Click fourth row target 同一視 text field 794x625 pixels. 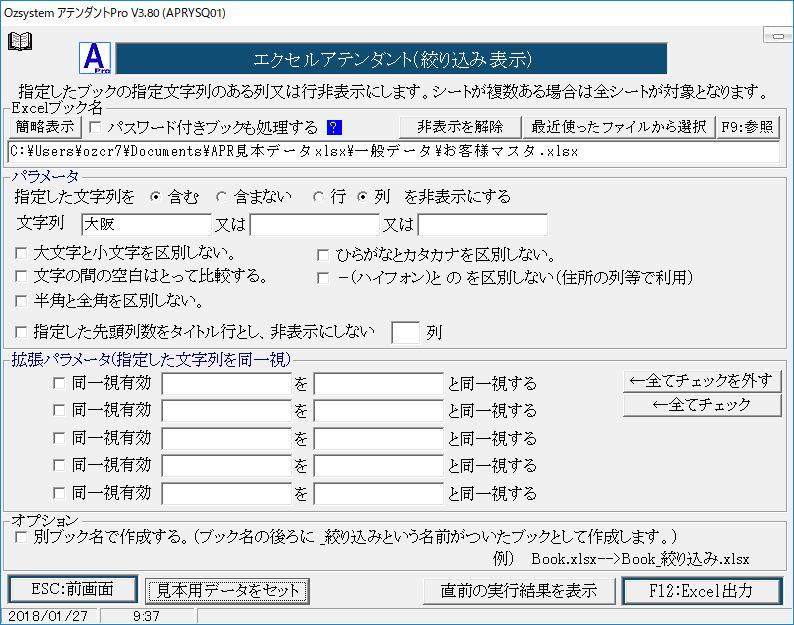(x=379, y=466)
